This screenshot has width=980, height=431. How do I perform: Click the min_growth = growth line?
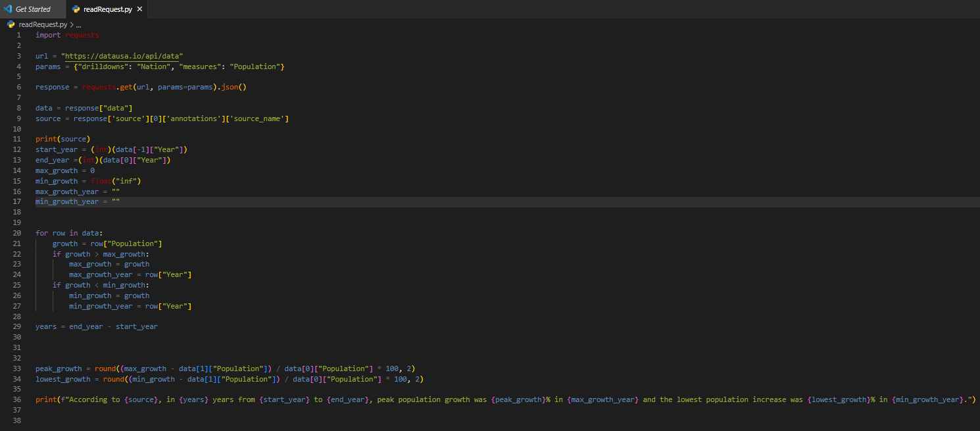point(109,295)
